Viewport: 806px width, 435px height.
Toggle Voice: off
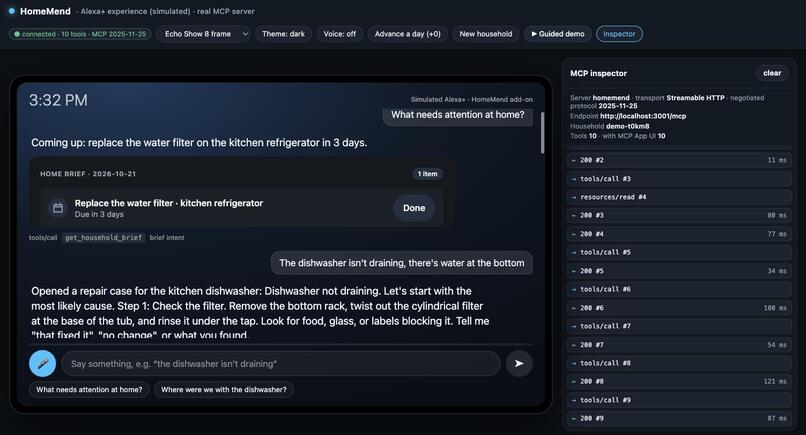[x=339, y=34]
